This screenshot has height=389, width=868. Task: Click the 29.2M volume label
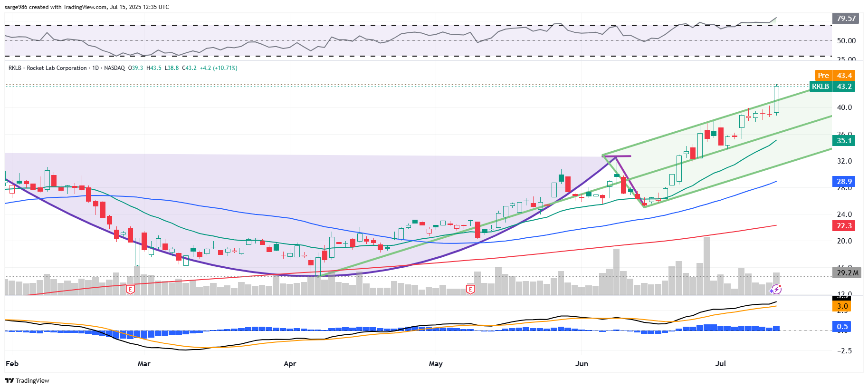tap(847, 272)
